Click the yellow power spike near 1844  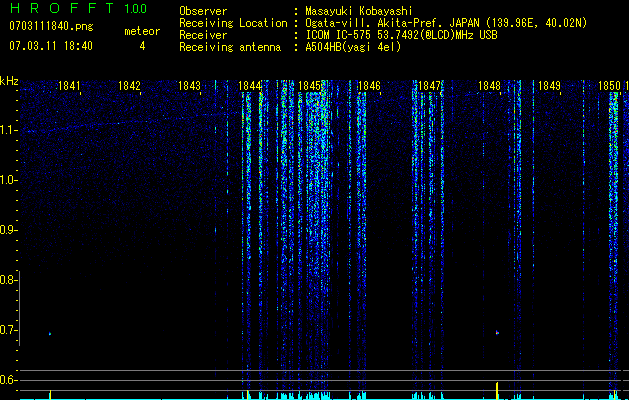point(248,395)
